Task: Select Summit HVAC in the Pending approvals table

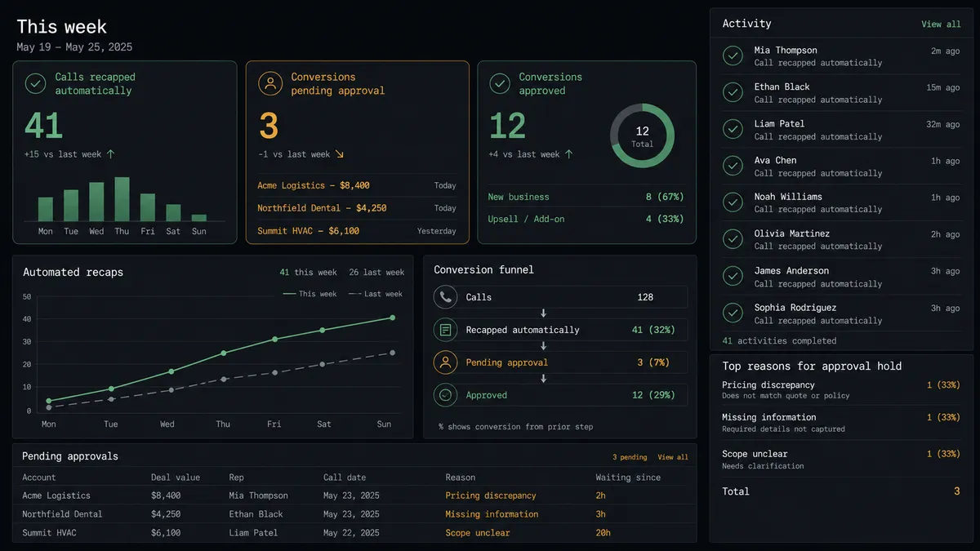Action: (51, 533)
